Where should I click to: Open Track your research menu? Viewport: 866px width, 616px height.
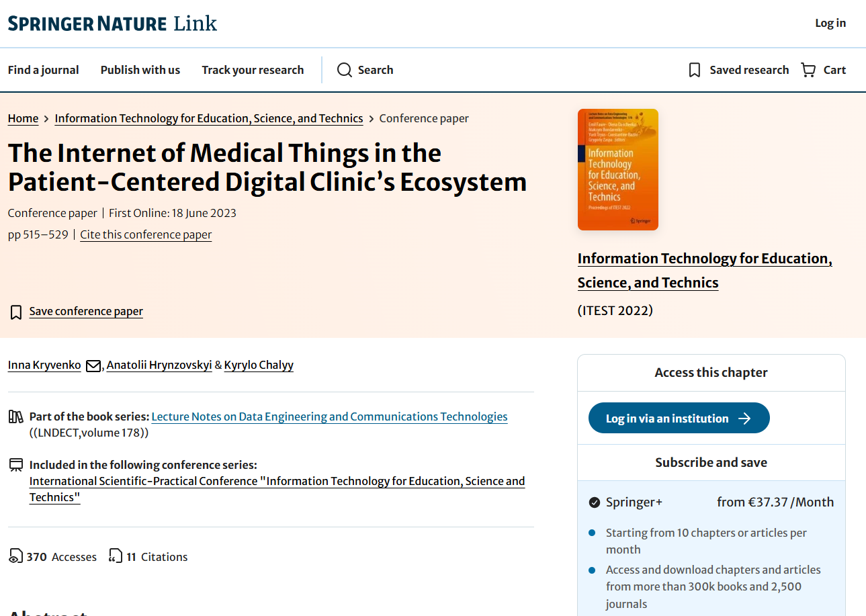click(x=253, y=70)
